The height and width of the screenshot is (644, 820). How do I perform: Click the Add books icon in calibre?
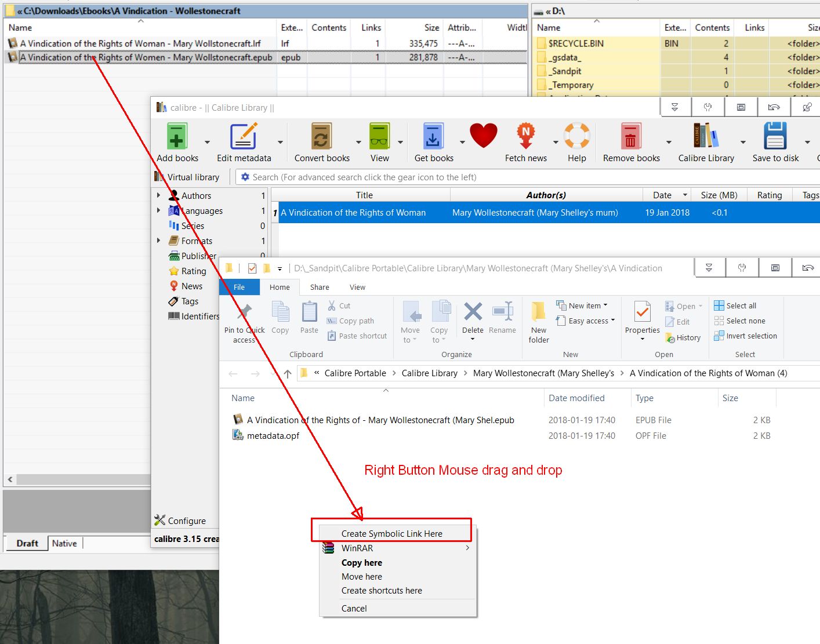[x=177, y=137]
